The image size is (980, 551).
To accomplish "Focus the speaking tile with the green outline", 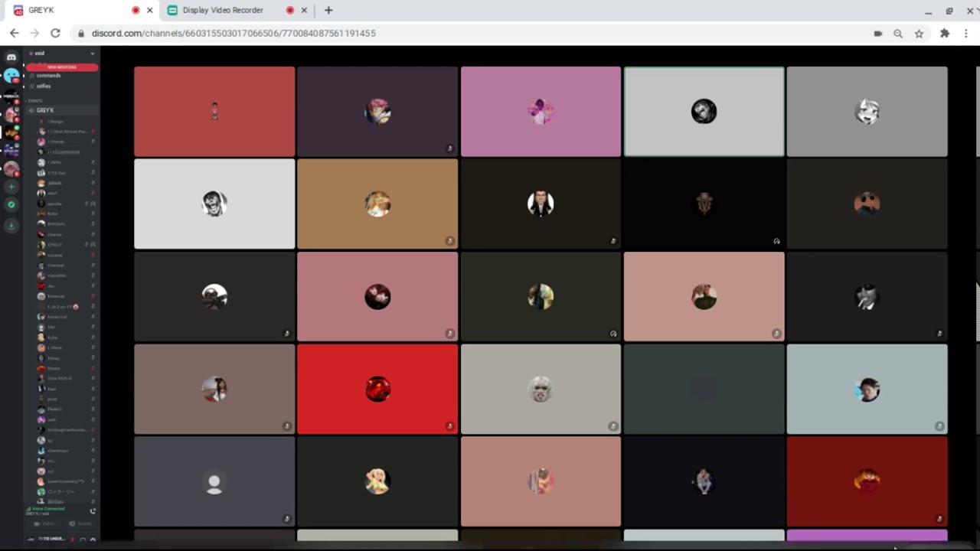I will point(704,112).
